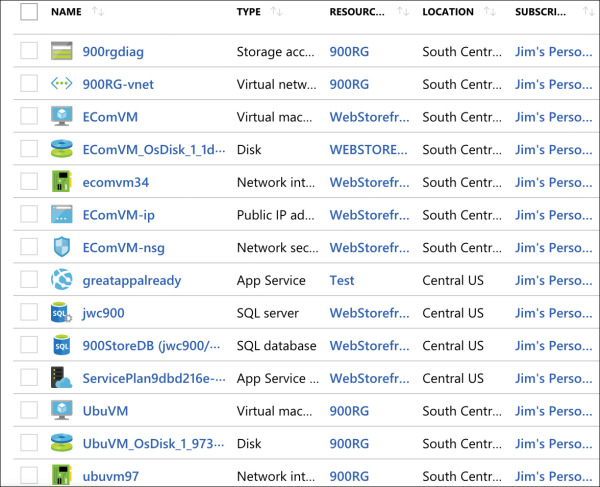Select the checkbox beside UbuVM

pyautogui.click(x=29, y=410)
